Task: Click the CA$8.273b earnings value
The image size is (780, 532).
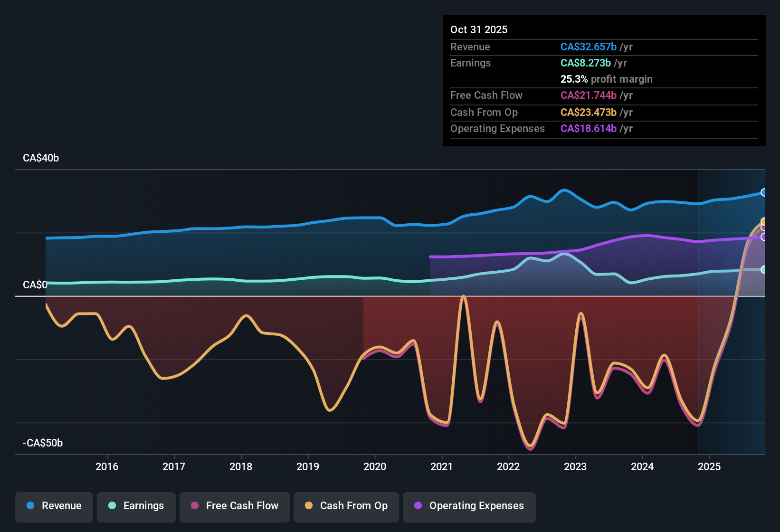Action: 586,63
